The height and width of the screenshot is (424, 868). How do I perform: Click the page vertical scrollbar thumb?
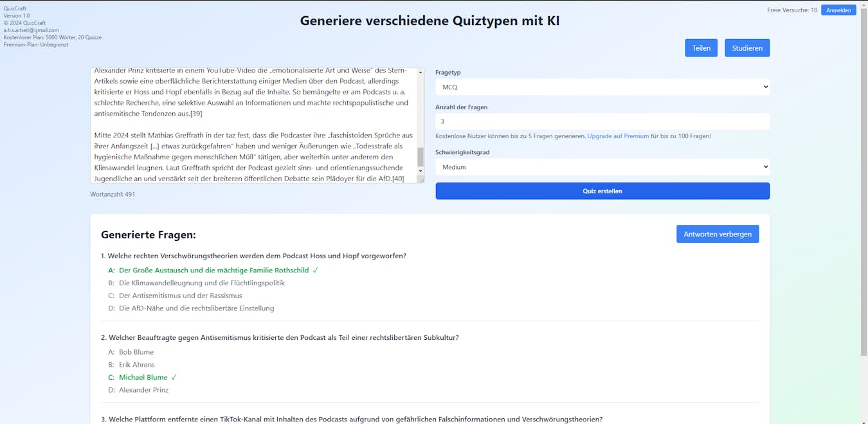click(863, 183)
